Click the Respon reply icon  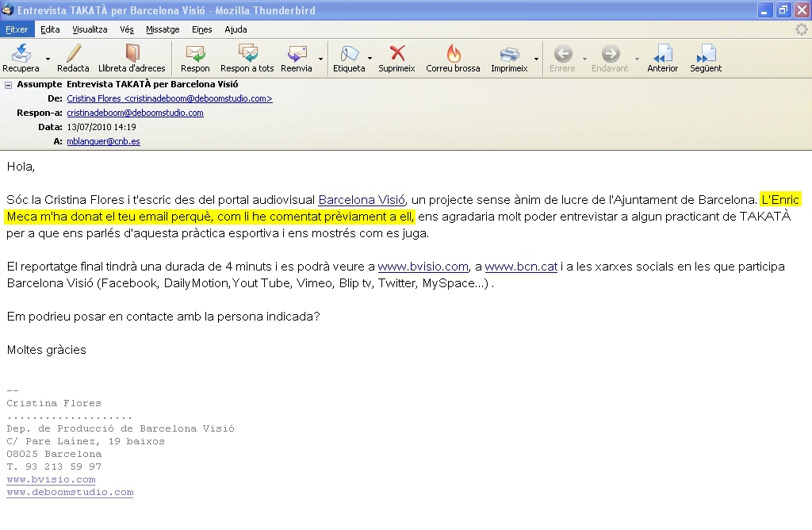pos(195,53)
